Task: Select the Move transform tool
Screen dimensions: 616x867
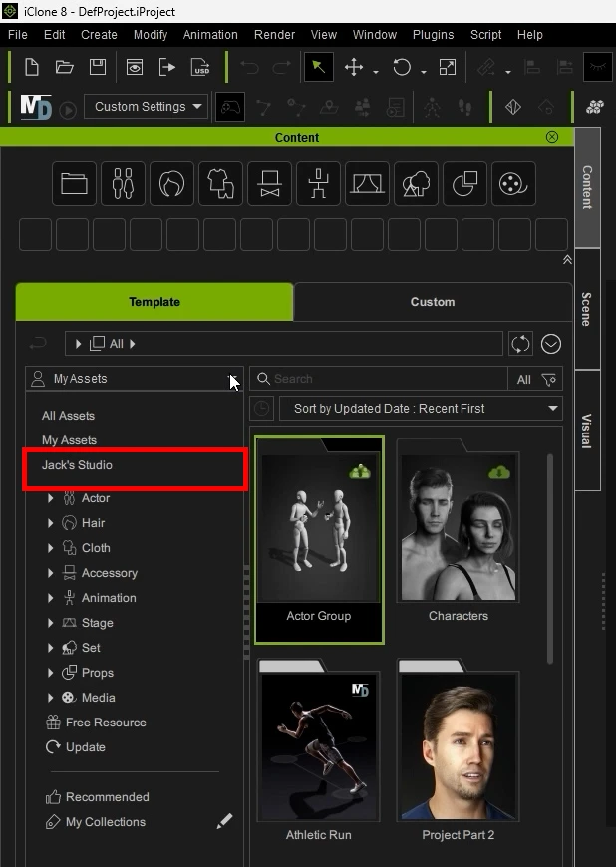Action: (x=353, y=68)
